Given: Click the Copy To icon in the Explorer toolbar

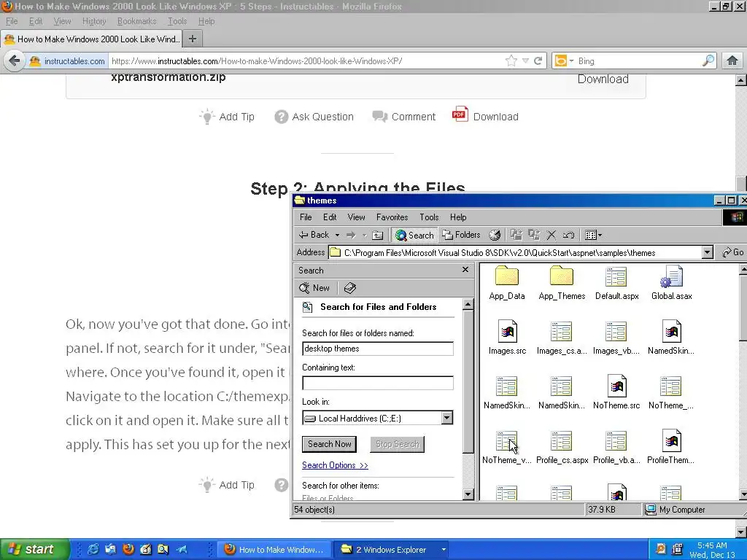Looking at the screenshot, I should (x=534, y=235).
